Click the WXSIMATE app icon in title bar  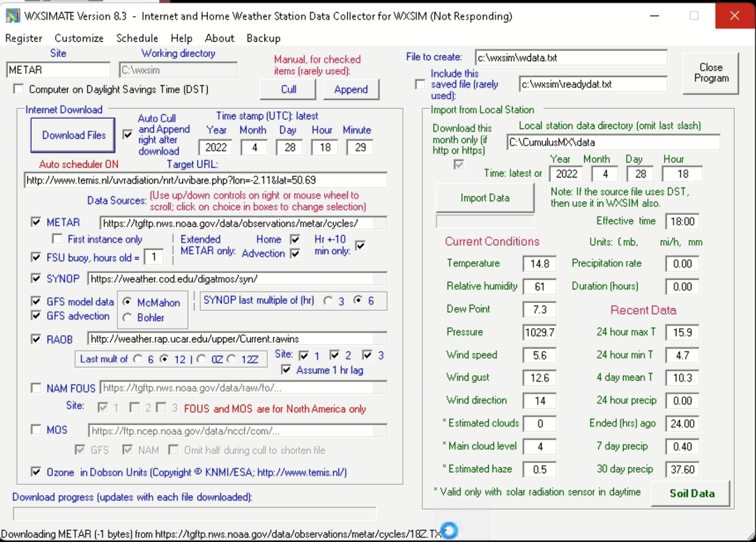coord(13,16)
